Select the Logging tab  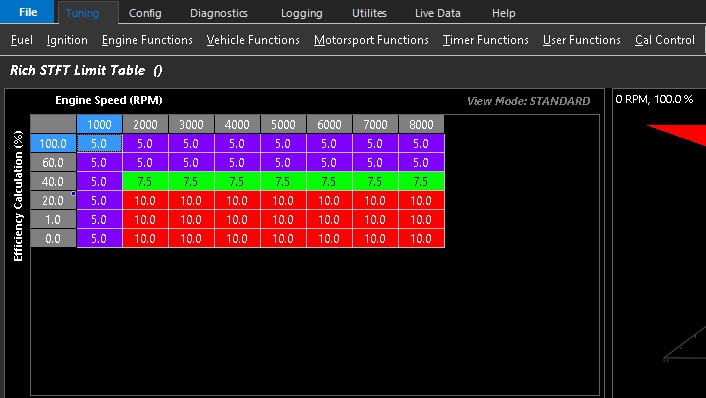click(x=302, y=13)
